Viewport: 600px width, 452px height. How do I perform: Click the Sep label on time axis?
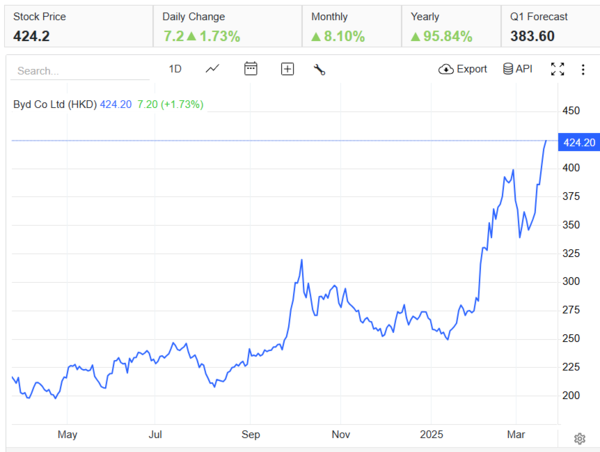point(251,435)
